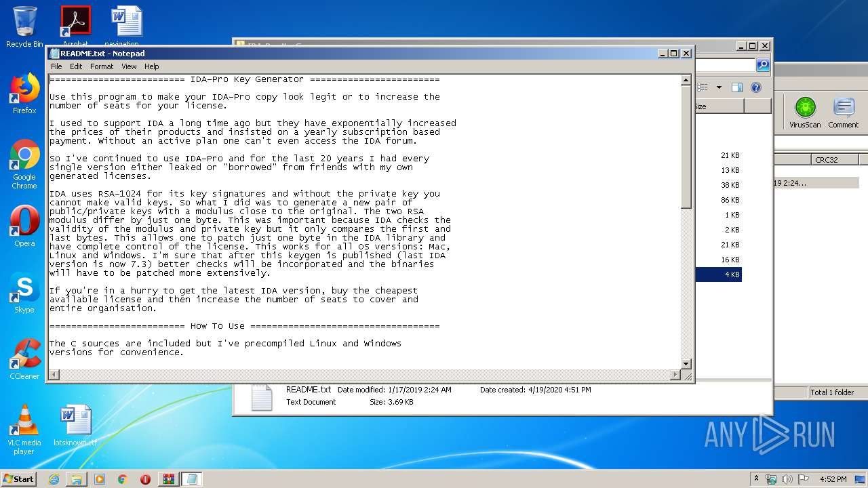868x488 pixels.
Task: Click the vertical scrollbar up arrow in Notepad
Action: [686, 80]
